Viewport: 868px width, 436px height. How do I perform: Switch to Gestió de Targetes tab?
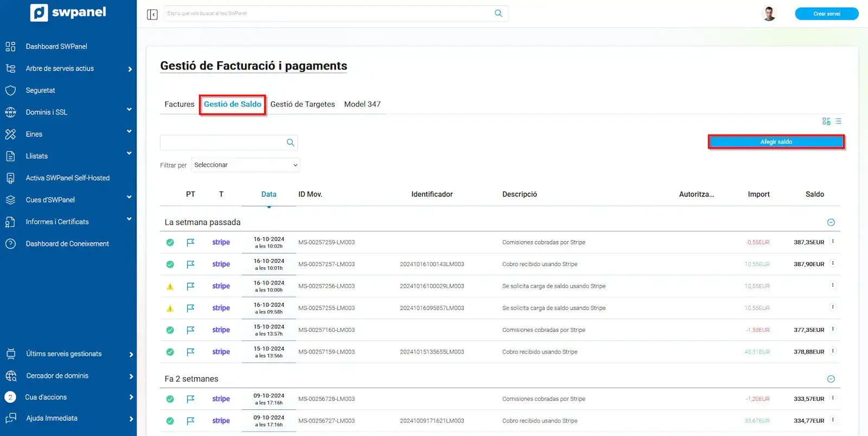point(303,104)
